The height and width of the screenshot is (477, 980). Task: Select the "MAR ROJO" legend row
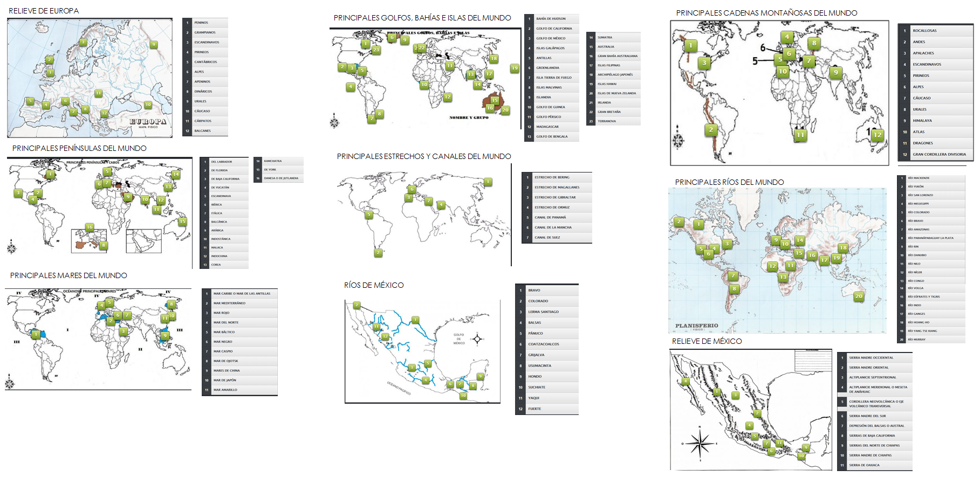(240, 313)
